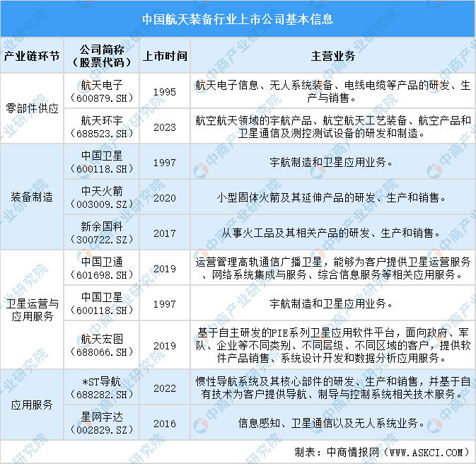
Task: Select company cell 中天火箭（003009.SZ）
Action: (102, 197)
